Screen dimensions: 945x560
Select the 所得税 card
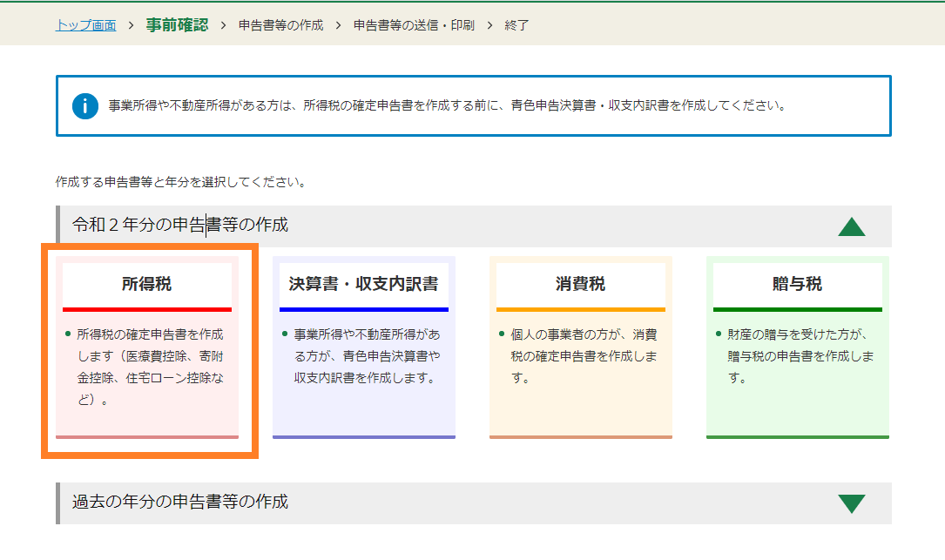(x=147, y=347)
